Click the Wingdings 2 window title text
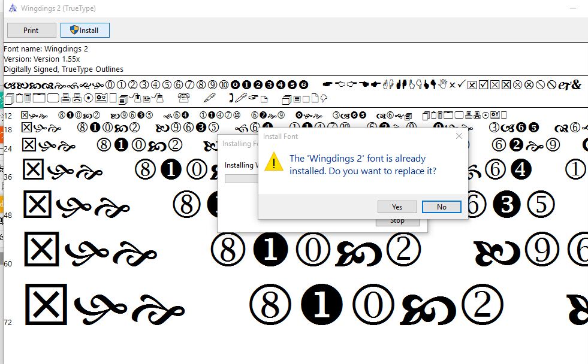 pyautogui.click(x=58, y=8)
